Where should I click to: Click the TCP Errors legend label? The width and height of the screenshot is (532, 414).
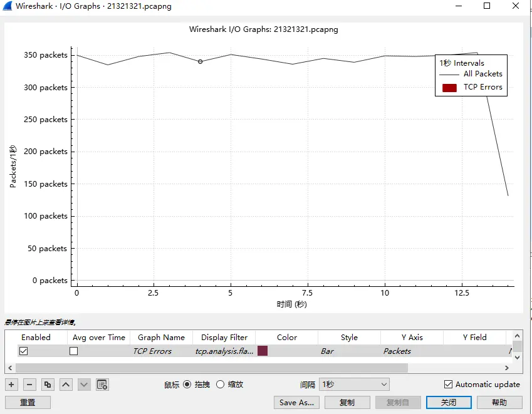pos(482,87)
